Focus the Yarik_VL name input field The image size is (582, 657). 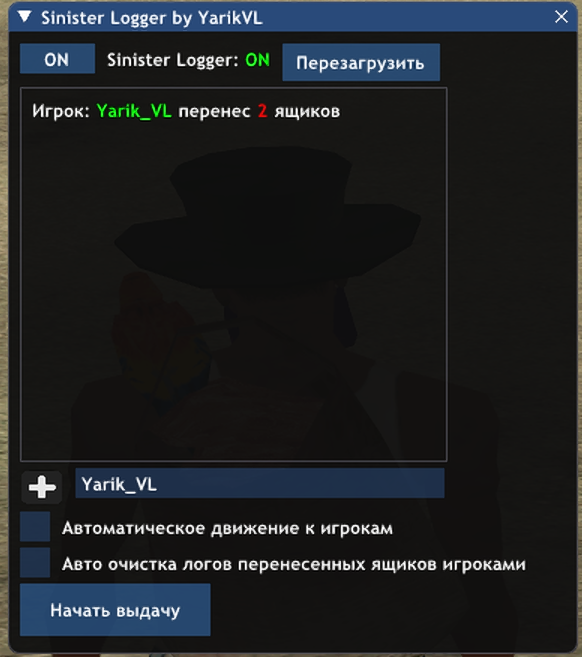[x=260, y=484]
